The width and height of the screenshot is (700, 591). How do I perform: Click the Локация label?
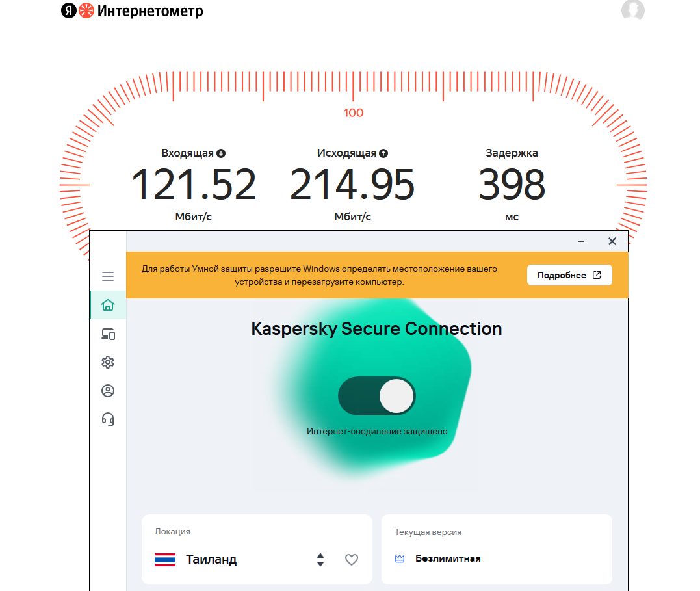coord(172,532)
